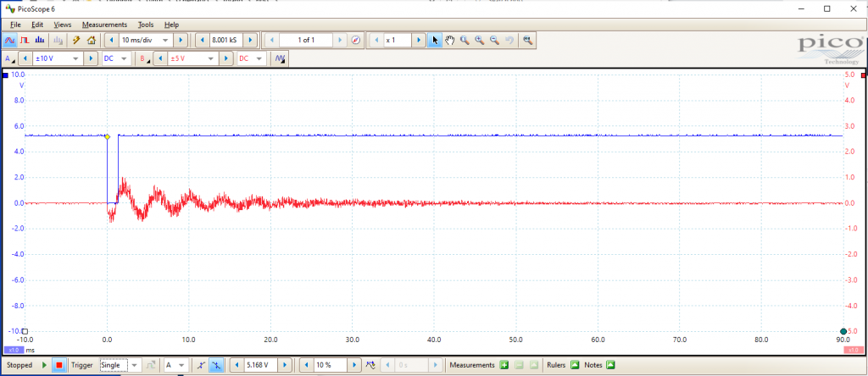868x376 pixels.
Task: Click the Home display icon
Action: click(92, 41)
